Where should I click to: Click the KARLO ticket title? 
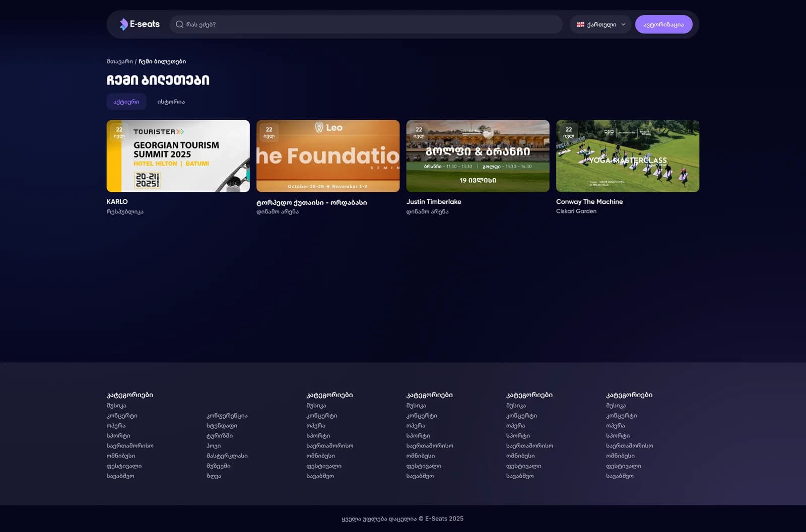coord(117,201)
